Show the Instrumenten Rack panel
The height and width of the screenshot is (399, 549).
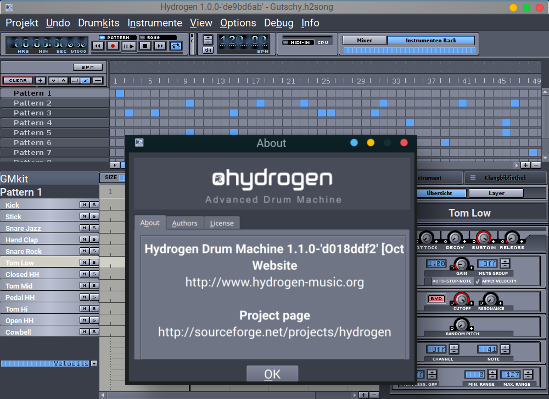(x=431, y=40)
